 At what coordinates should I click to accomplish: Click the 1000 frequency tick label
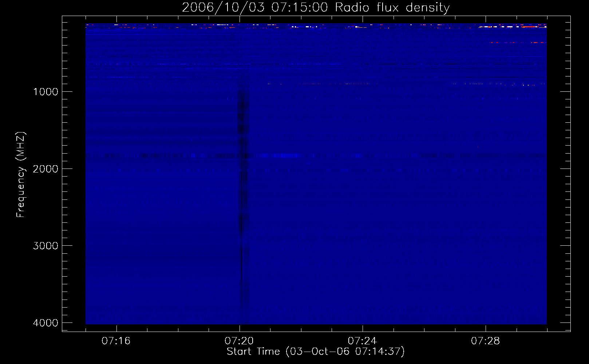[46, 92]
